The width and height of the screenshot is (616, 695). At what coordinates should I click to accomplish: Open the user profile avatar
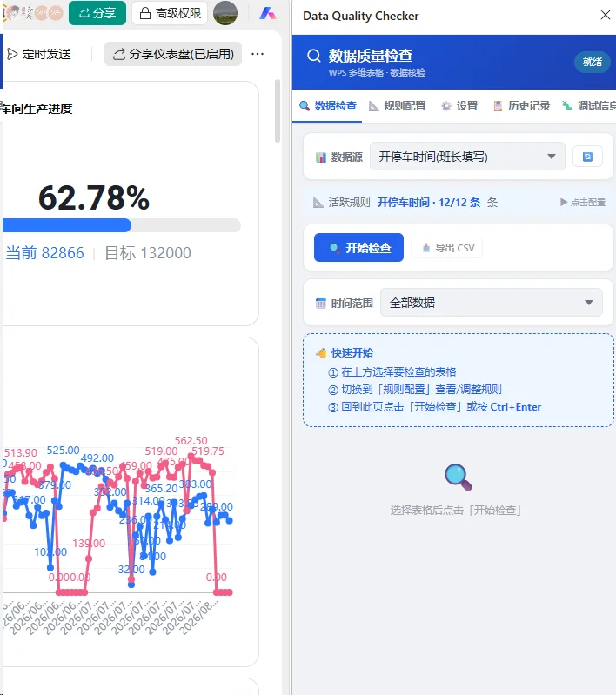tap(225, 13)
